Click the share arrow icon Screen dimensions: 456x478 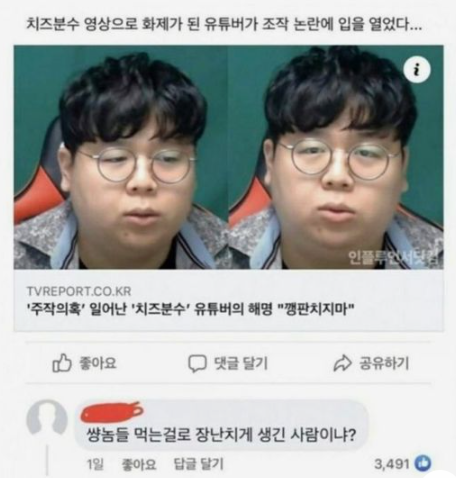[342, 363]
